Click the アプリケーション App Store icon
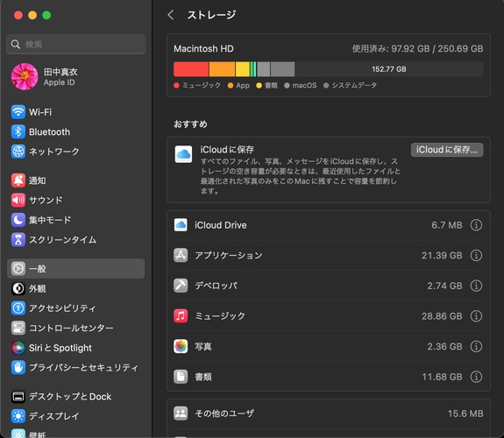The height and width of the screenshot is (438, 504). point(181,255)
